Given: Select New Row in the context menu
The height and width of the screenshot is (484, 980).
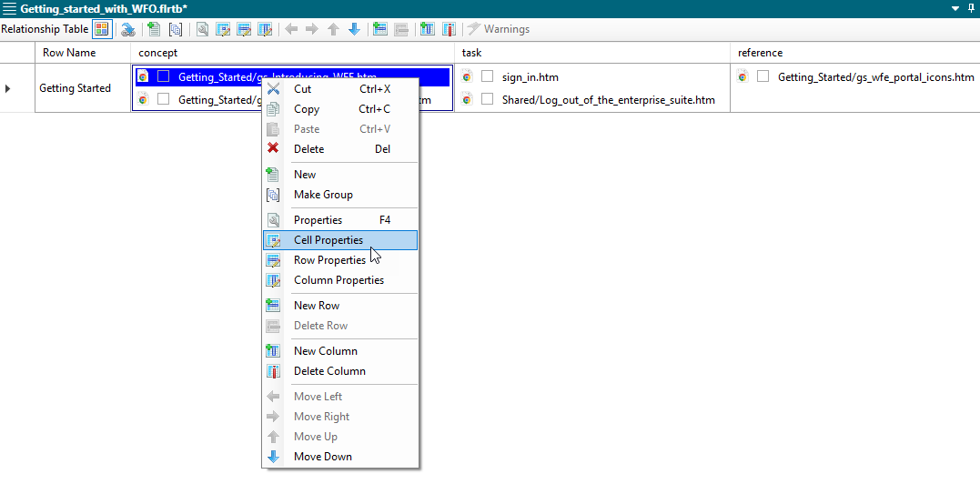Looking at the screenshot, I should 340,306.
